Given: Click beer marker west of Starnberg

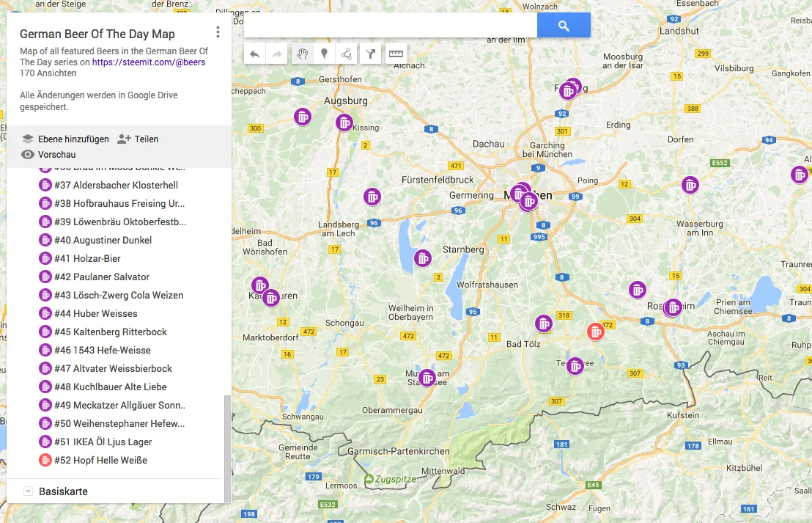Looking at the screenshot, I should click(423, 257).
